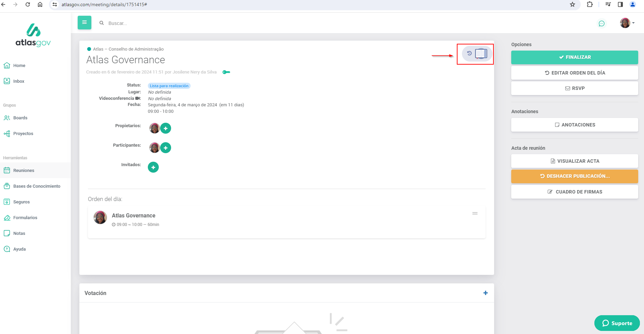Screen dimensions: 644x334
Task: Click the green key icon next to creator
Action: point(226,72)
